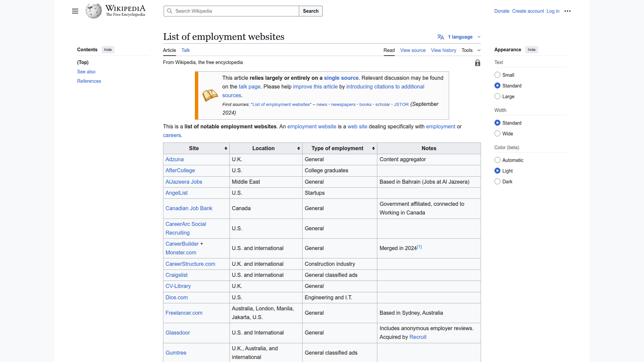Click the page protection padlock icon

(478, 63)
